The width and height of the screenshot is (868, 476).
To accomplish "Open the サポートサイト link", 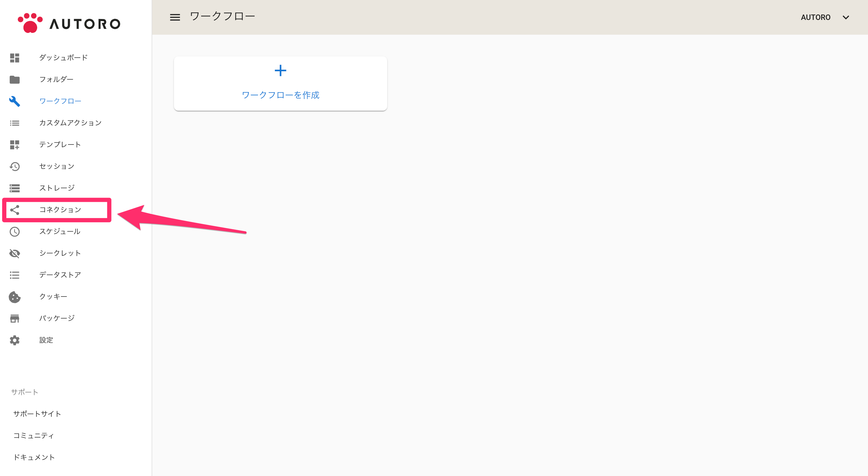I will 37,413.
